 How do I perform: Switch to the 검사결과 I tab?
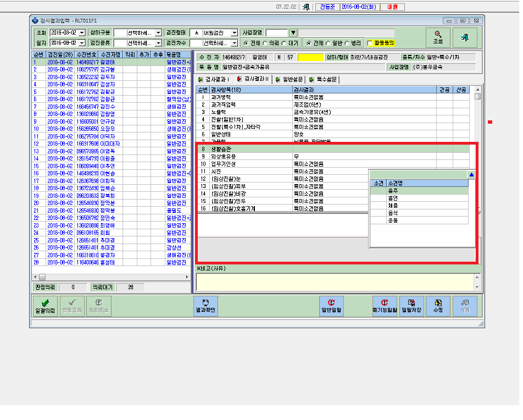[214, 80]
